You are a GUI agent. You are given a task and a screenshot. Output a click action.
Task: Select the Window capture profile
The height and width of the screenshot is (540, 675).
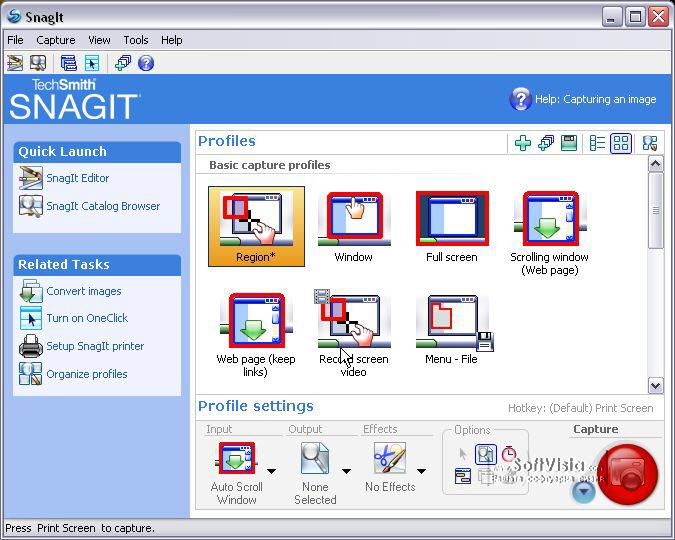tap(354, 227)
